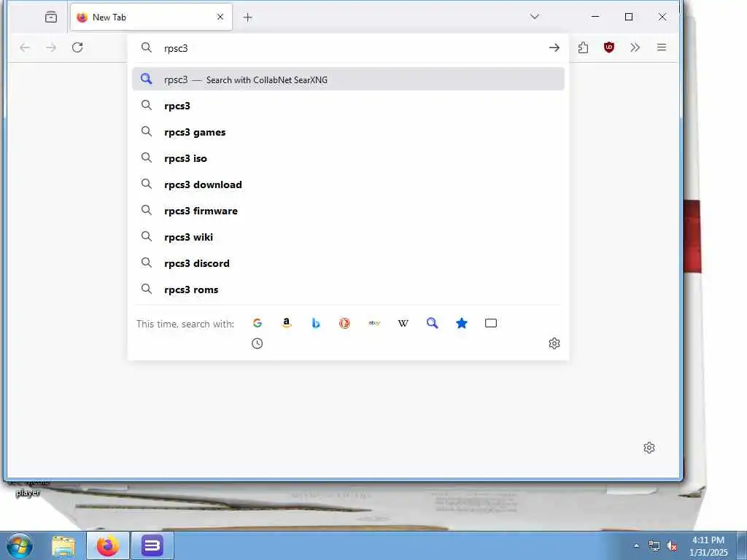Image resolution: width=747 pixels, height=560 pixels.
Task: Maximize the Firefox window
Action: pyautogui.click(x=629, y=17)
